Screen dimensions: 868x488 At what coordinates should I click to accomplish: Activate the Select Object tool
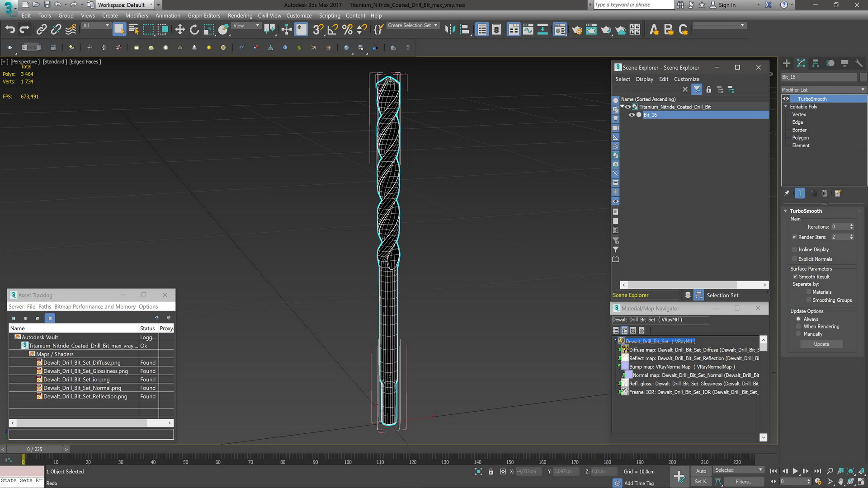(119, 30)
